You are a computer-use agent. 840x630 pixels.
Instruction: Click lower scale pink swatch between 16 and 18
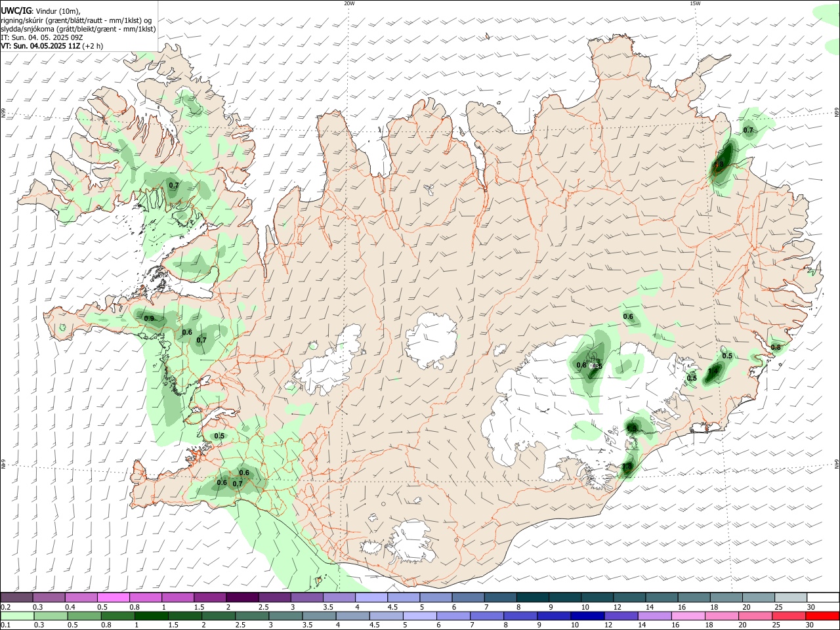point(688,616)
